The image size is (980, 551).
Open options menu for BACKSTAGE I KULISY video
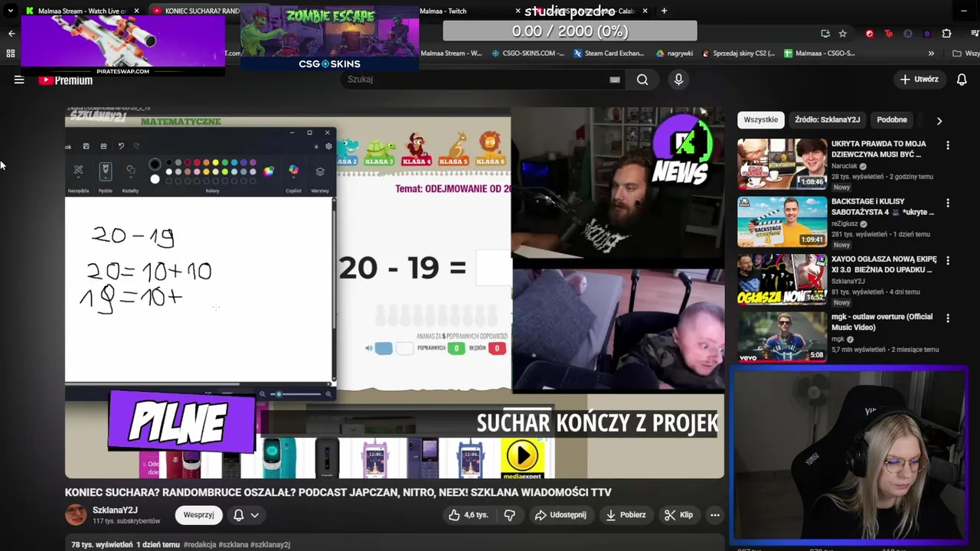(x=948, y=203)
